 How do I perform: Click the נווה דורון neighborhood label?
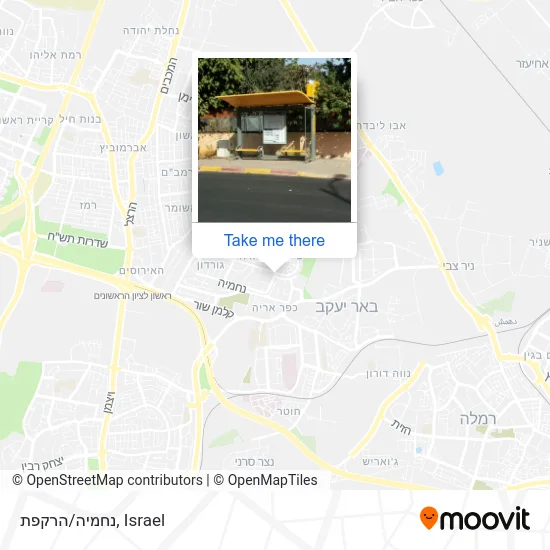point(388,373)
